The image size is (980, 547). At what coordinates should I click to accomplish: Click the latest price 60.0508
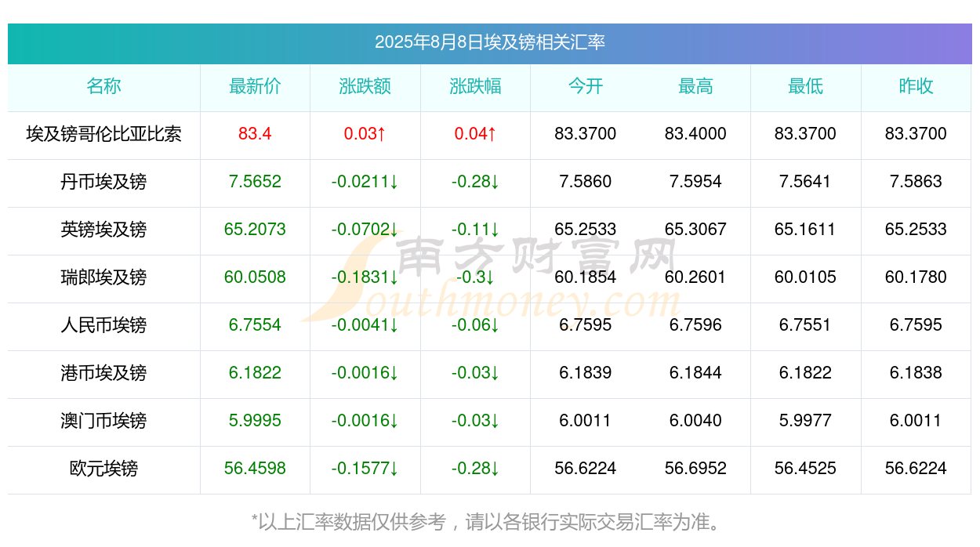(x=255, y=277)
